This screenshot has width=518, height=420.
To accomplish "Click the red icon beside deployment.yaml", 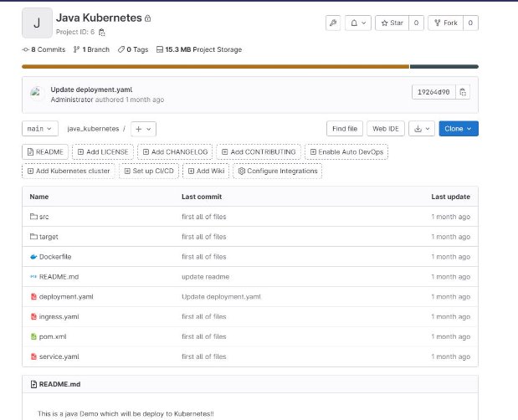I will coord(33,296).
